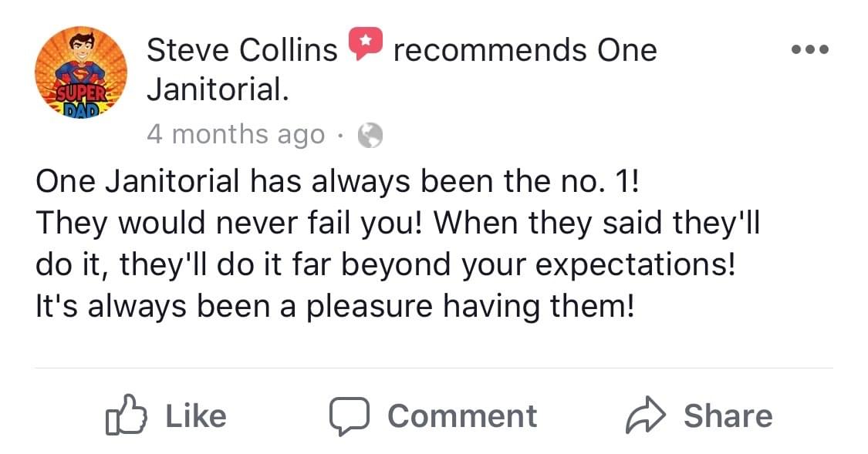Click the globe public privacy icon

370,136
